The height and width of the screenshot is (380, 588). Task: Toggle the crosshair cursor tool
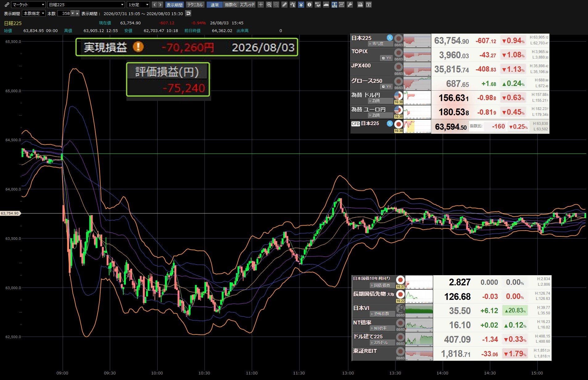coord(261,5)
